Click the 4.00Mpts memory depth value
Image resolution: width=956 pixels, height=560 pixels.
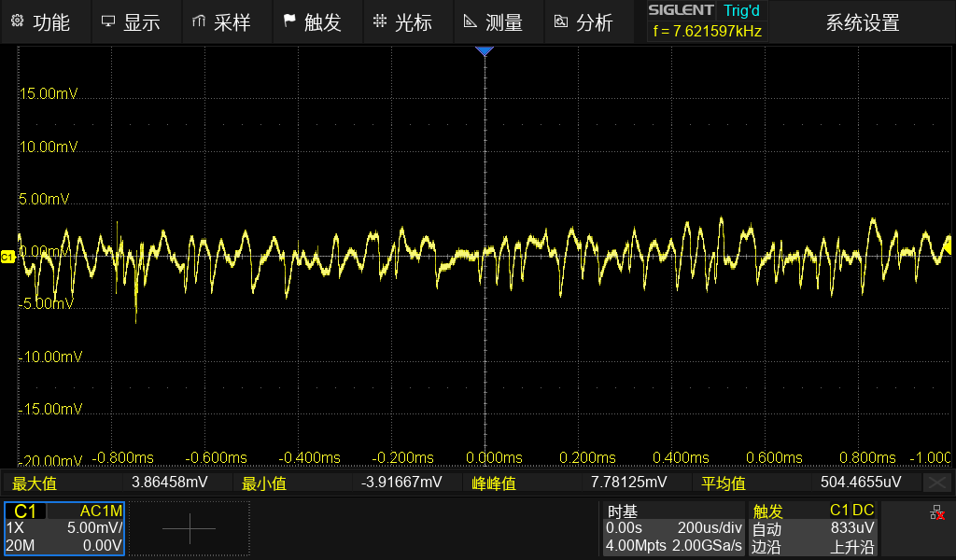point(635,545)
